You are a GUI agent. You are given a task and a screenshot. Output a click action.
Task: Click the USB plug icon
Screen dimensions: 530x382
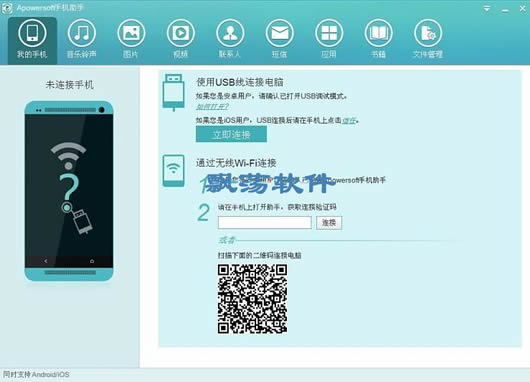tap(173, 93)
